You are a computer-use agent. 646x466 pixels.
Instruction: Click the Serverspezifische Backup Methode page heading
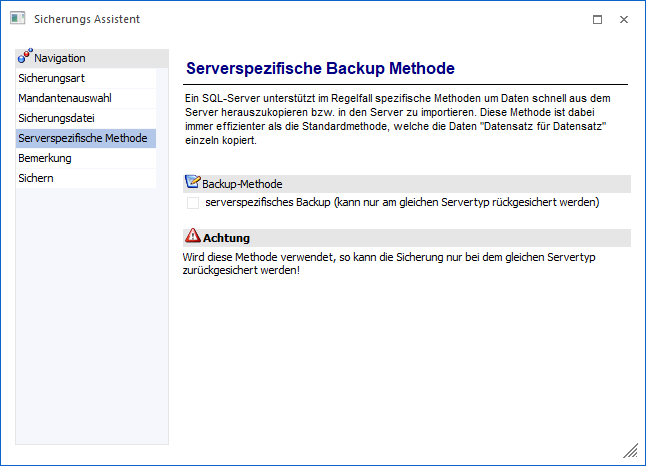(320, 68)
